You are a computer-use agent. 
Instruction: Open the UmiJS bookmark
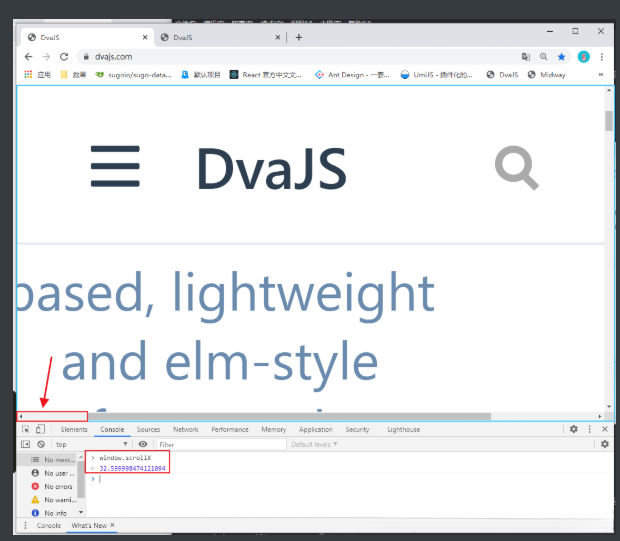436,74
